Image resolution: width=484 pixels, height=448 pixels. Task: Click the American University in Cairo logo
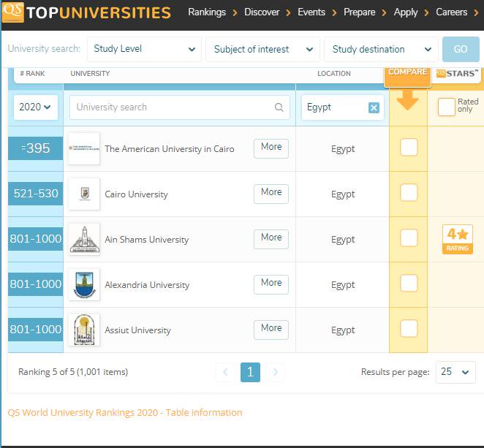(x=84, y=148)
